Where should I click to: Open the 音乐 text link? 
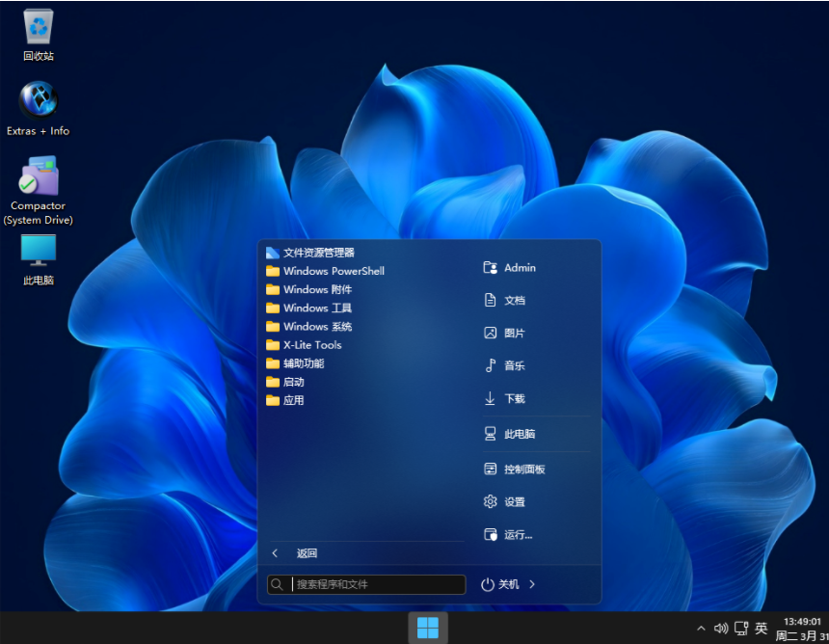[515, 366]
